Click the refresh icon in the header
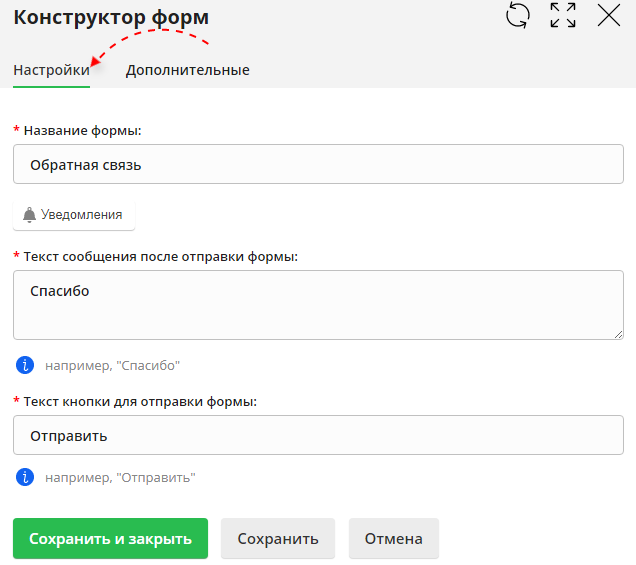The height and width of the screenshot is (565, 636). tap(518, 16)
